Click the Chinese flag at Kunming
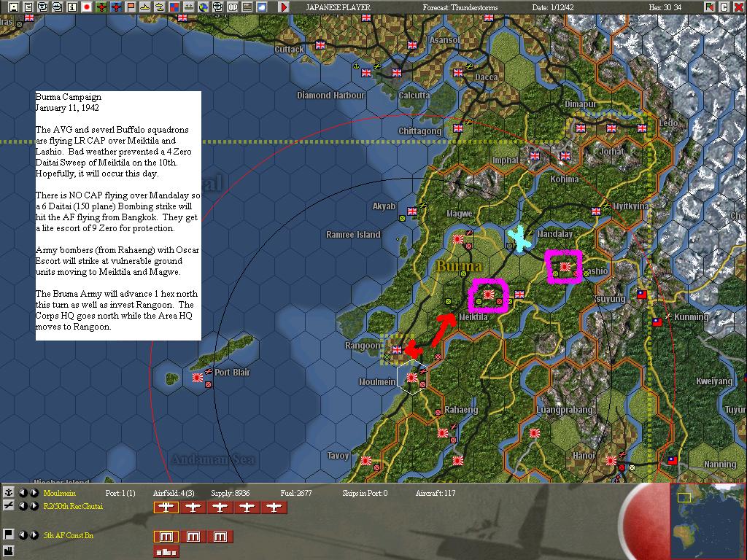Screen dimensions: 747x560 (657, 322)
